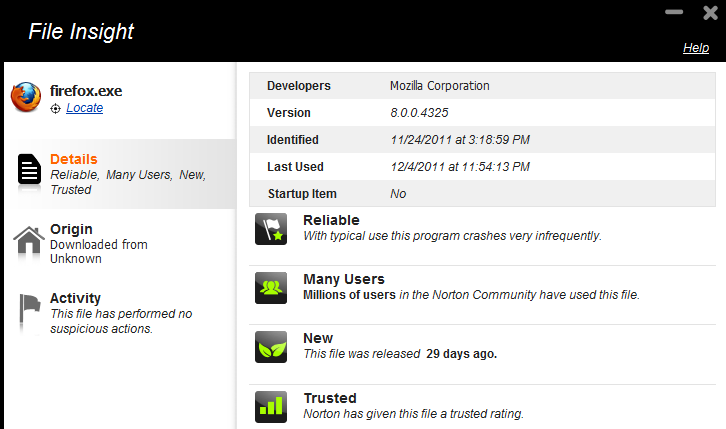Viewport: 726px width, 429px height.
Task: Click the Last Used 12/4/2011 value
Action: click(460, 167)
